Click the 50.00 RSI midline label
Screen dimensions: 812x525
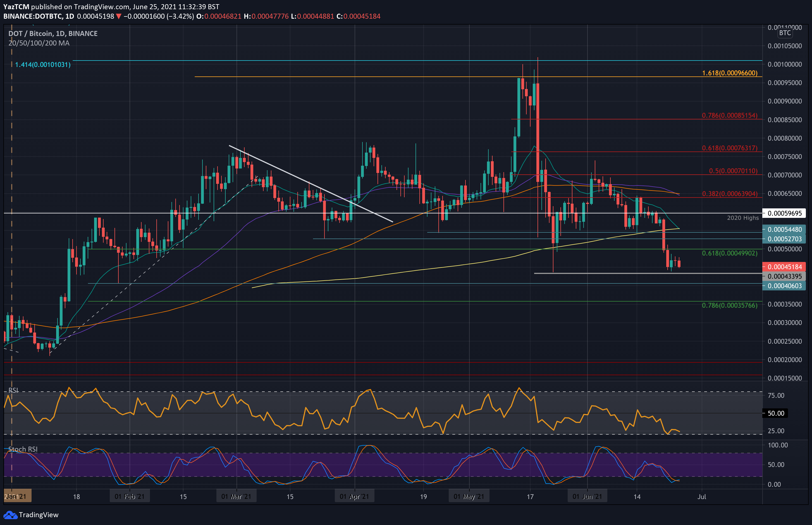[x=776, y=413]
